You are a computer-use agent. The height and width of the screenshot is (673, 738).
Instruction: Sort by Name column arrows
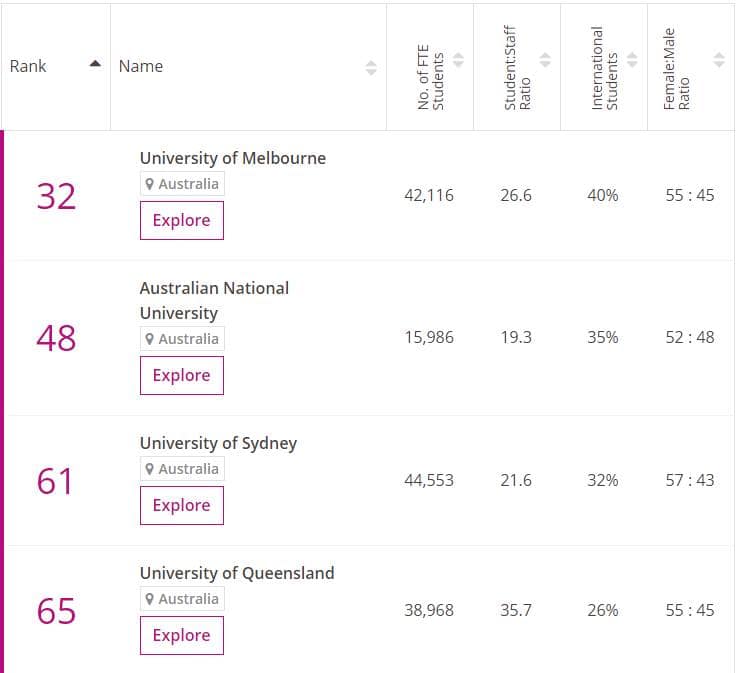tap(371, 68)
